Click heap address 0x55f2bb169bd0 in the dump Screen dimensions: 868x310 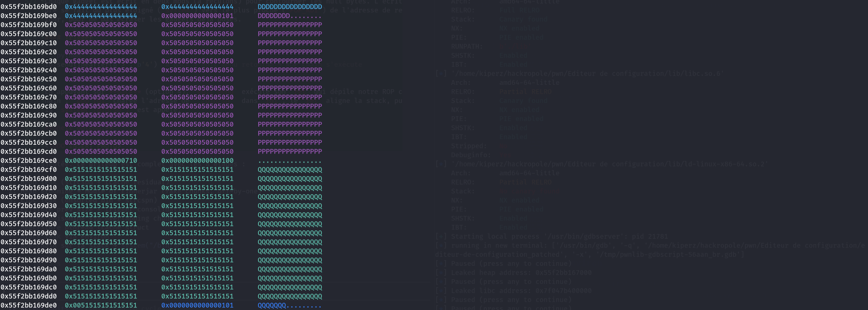29,7
